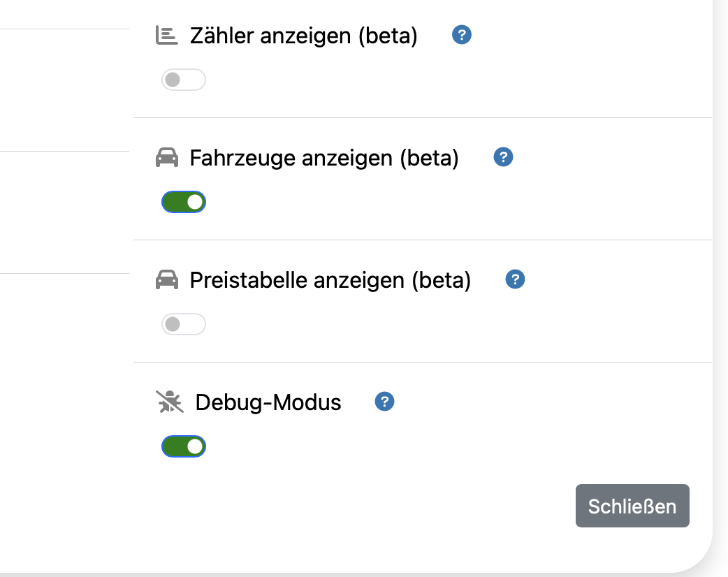Open the help tooltip for Zähler anzeigen
Screen dimensions: 728x577
pyautogui.click(x=462, y=34)
